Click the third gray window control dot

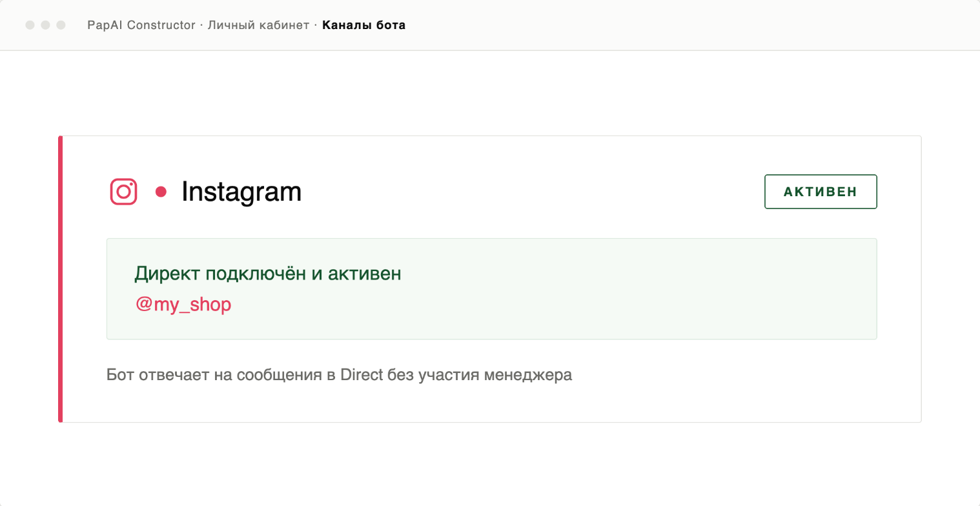pos(61,25)
